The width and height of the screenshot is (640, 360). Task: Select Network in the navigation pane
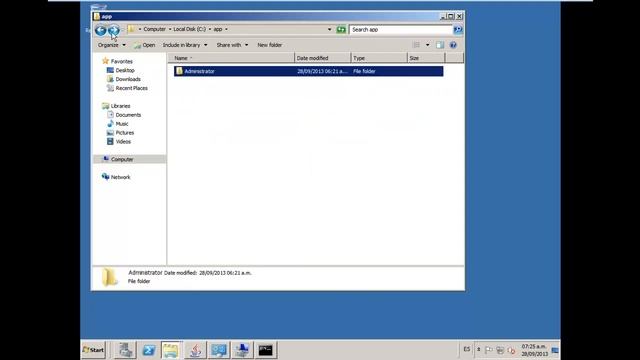[120, 177]
